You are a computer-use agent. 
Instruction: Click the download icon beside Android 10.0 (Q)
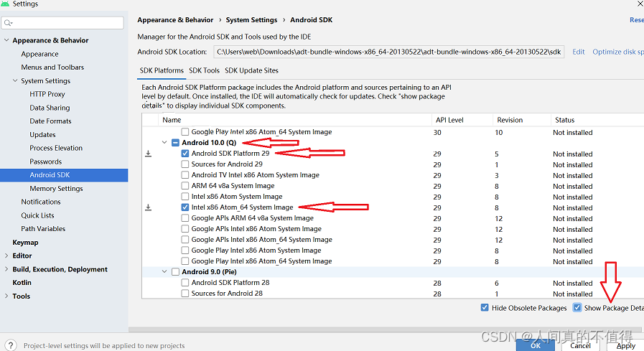click(x=149, y=154)
